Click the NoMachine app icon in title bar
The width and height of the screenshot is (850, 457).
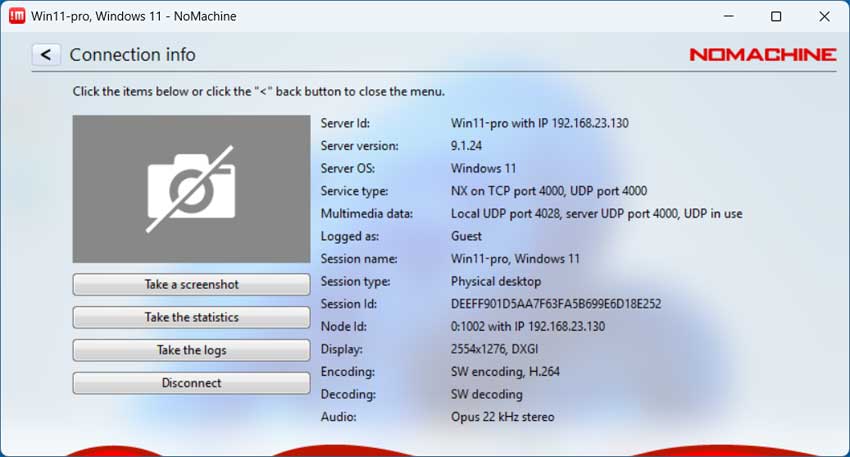click(x=17, y=16)
